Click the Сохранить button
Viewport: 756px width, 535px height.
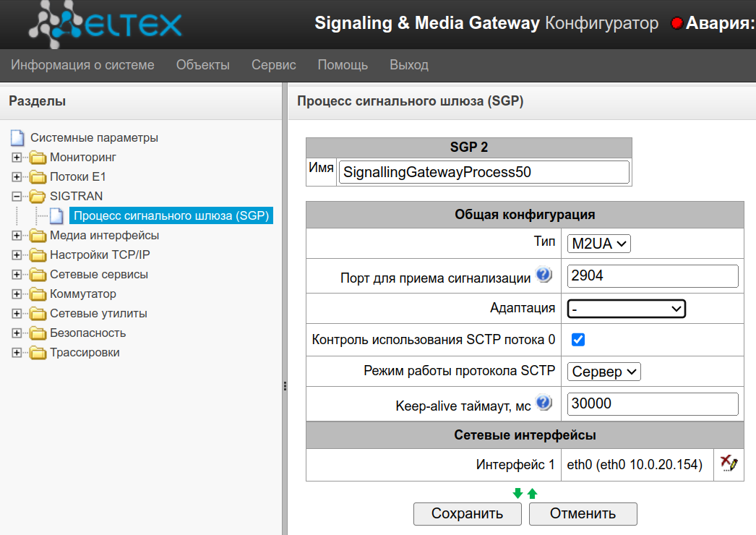click(467, 514)
